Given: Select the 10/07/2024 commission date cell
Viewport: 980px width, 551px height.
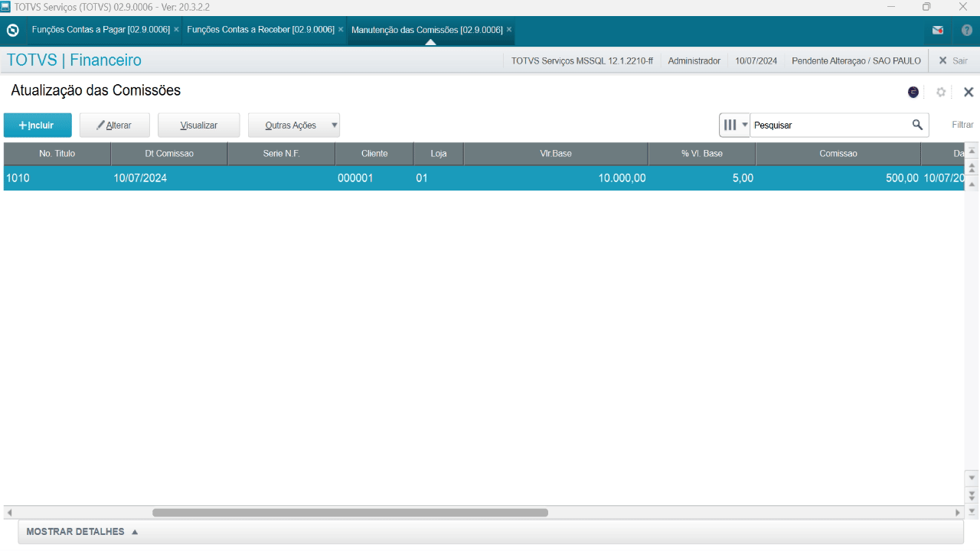Looking at the screenshot, I should coord(169,178).
